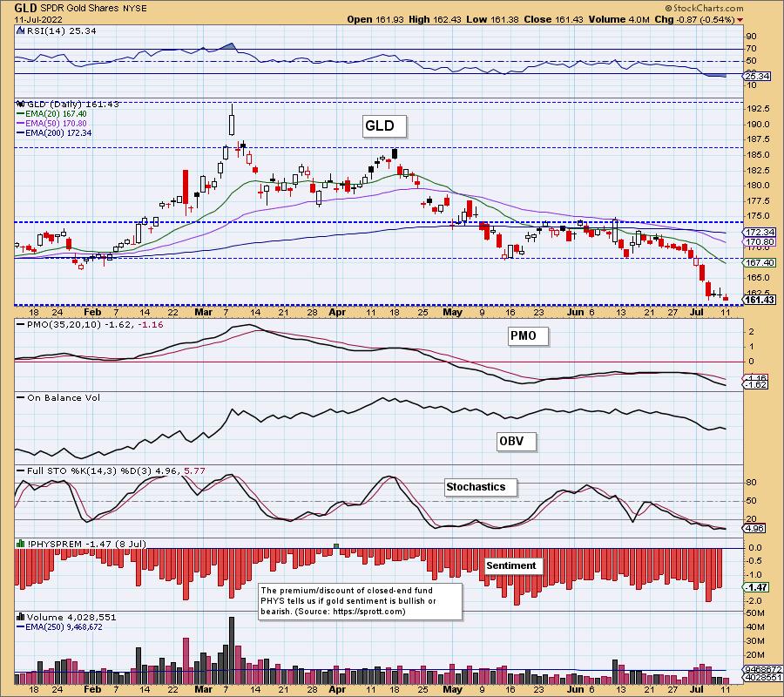The width and height of the screenshot is (784, 697).
Task: Click the 'Close 161.43' value
Action: (554, 19)
